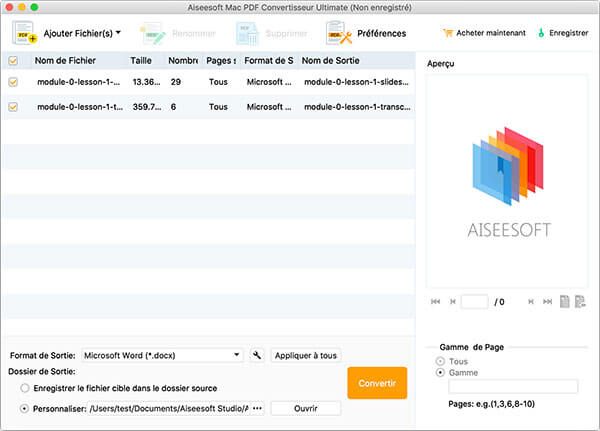The height and width of the screenshot is (431, 600).
Task: Expand the Format de Sortie dropdown
Action: (236, 355)
